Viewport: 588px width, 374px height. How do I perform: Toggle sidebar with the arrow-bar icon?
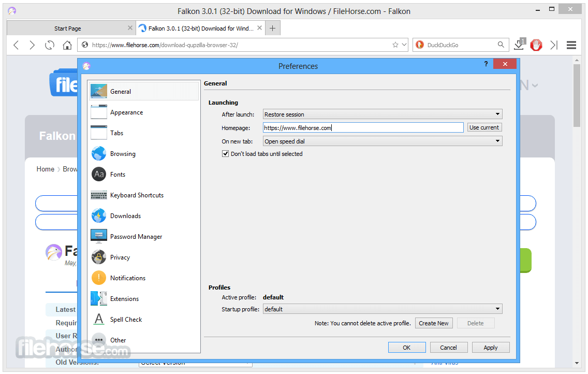(554, 45)
